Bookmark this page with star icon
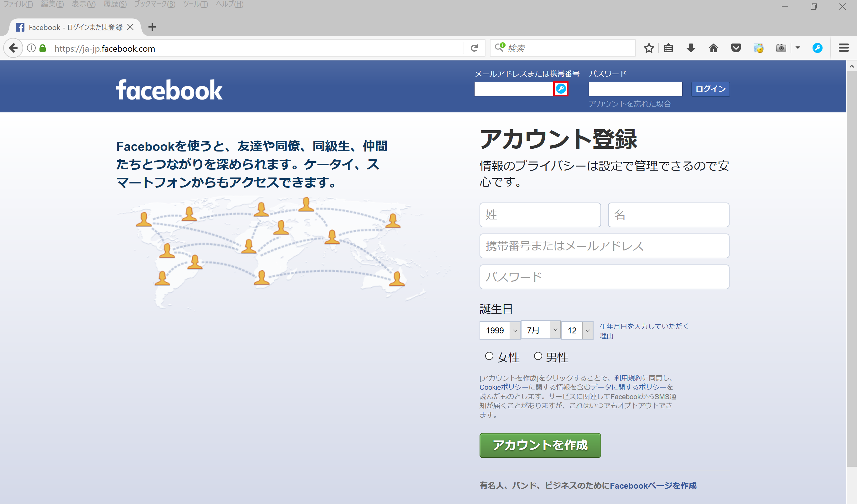The image size is (857, 504). [x=648, y=48]
